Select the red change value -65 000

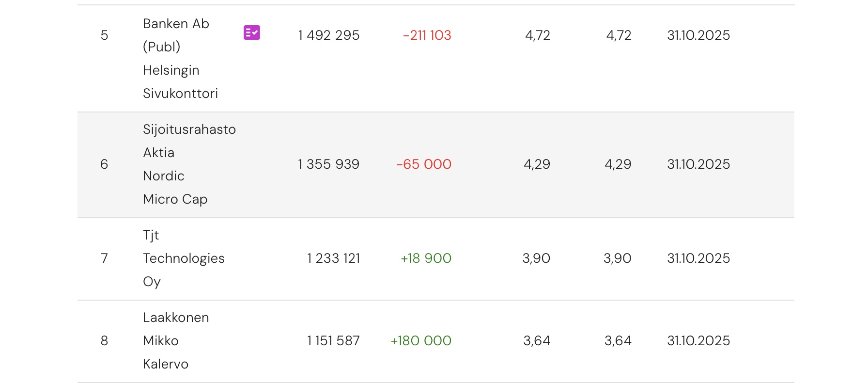[x=424, y=164]
